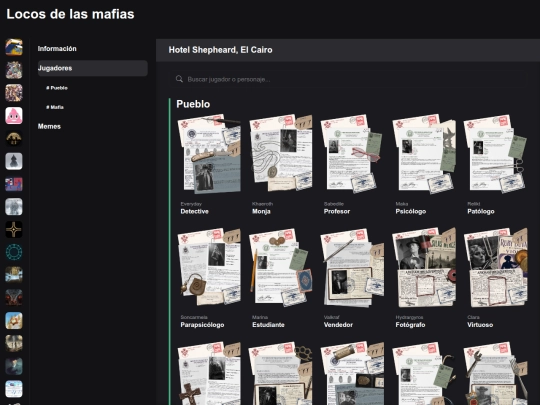Focus the 'Buscar jugador o personaje' search field
Image resolution: width=540 pixels, height=405 pixels.
pos(348,79)
